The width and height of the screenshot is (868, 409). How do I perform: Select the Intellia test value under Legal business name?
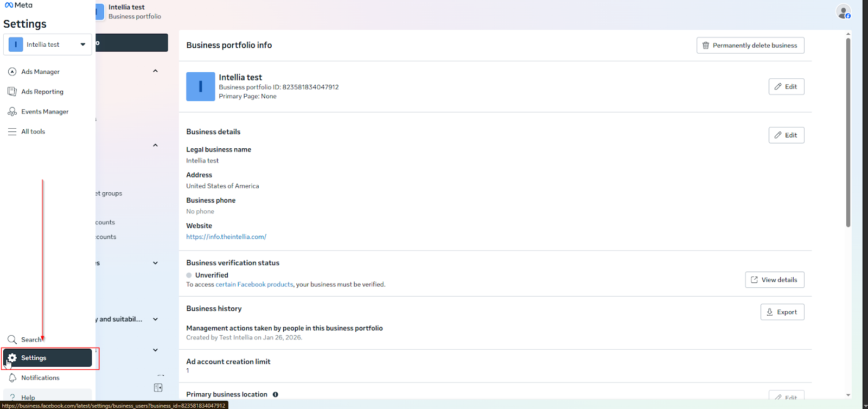(x=202, y=161)
